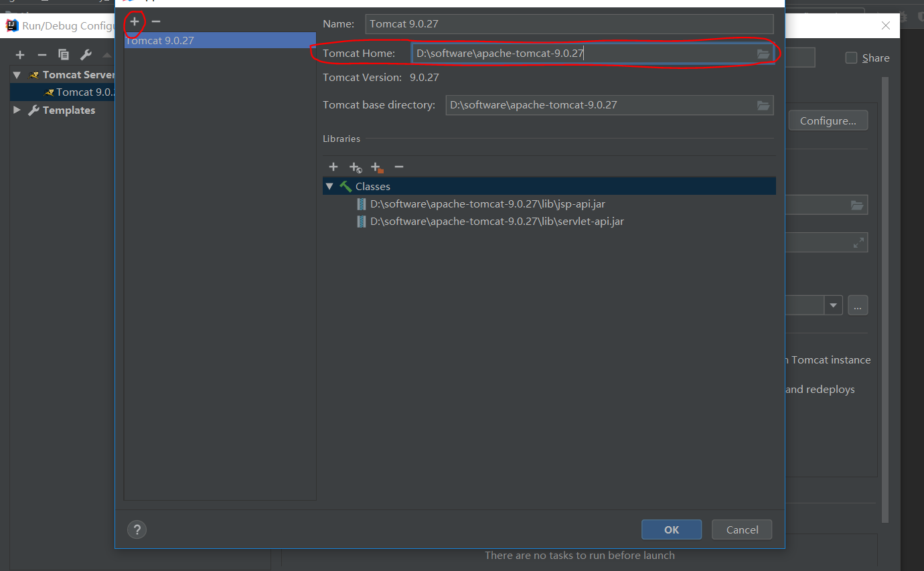Screen dimensions: 924x571
Task: Collapse the Classes library node
Action: (329, 187)
